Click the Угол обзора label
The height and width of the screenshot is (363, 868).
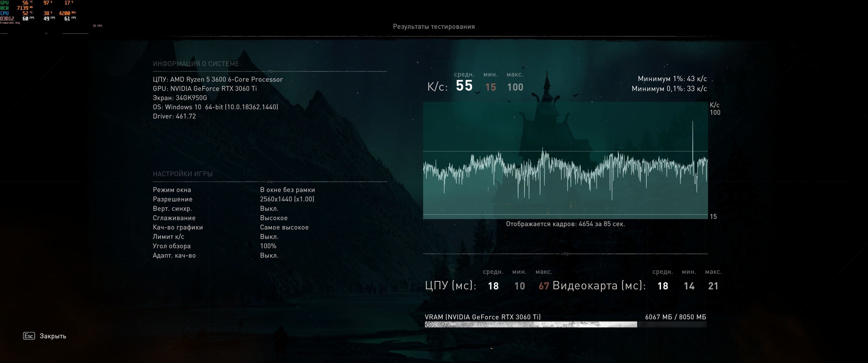172,246
